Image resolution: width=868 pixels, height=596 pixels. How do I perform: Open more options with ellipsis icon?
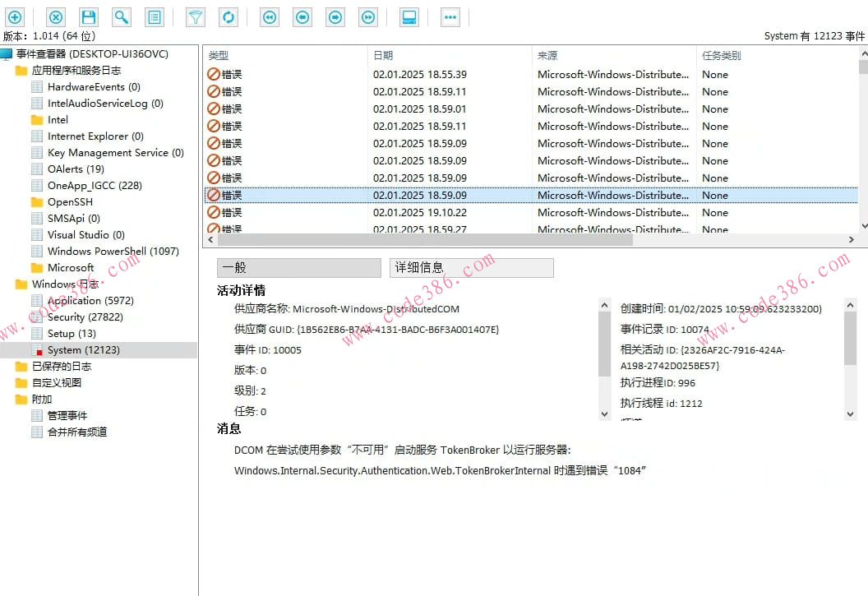point(450,16)
